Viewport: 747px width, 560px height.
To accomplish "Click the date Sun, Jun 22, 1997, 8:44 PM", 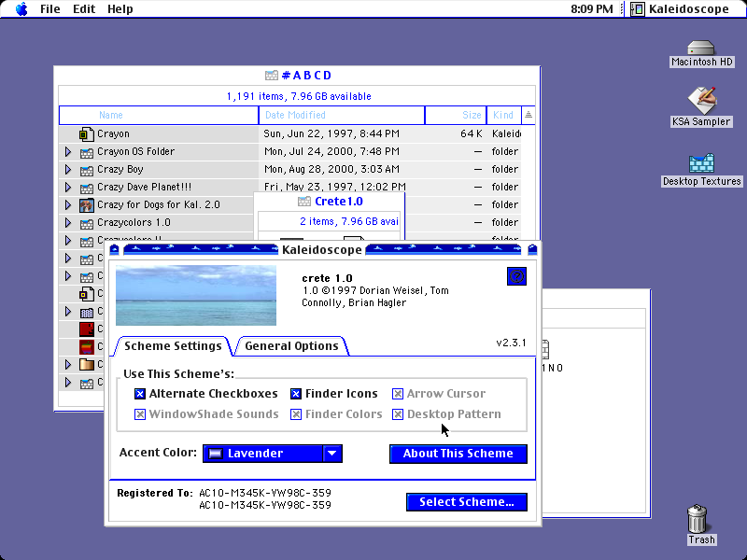I will 331,133.
